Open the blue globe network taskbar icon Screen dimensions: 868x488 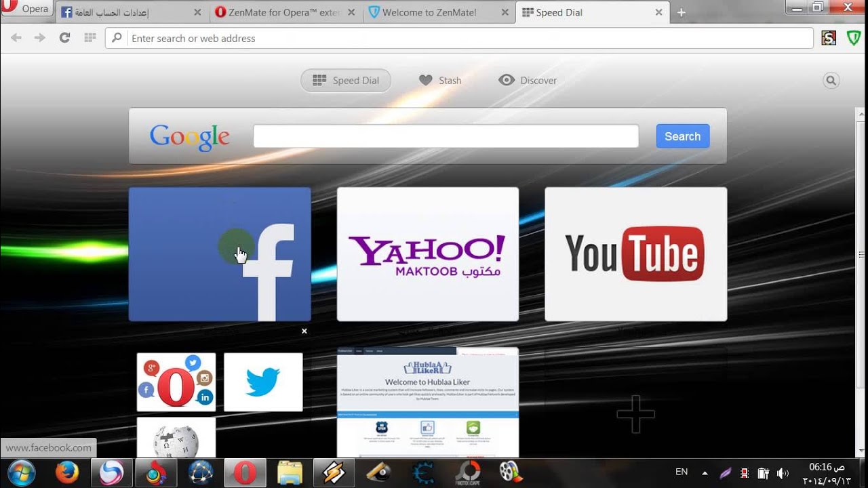click(201, 472)
